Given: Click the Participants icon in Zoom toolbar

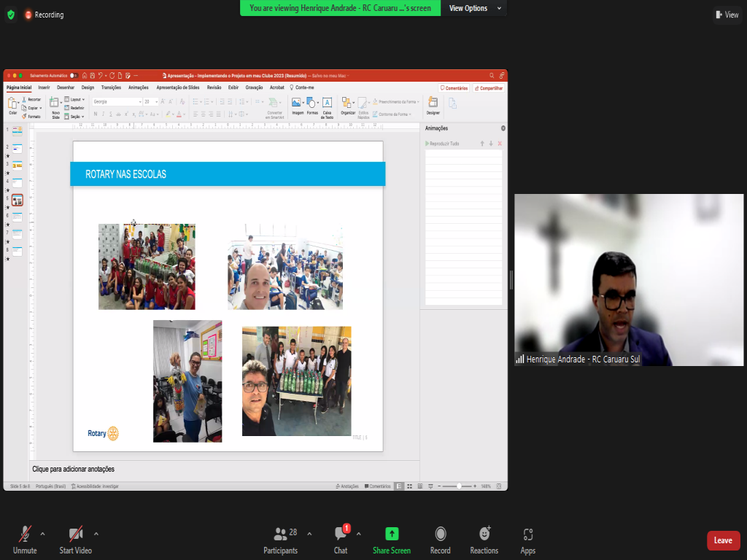Looking at the screenshot, I should (x=280, y=534).
